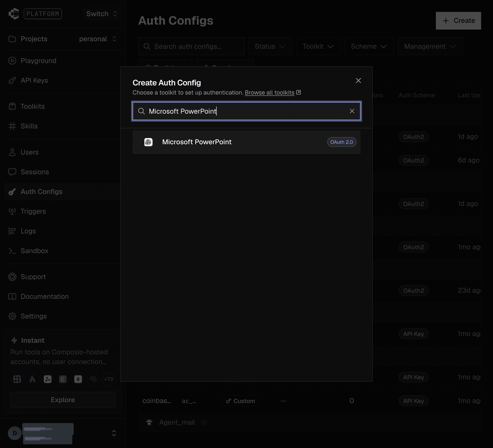493x448 pixels.
Task: Open the Skills section
Action: click(x=29, y=126)
